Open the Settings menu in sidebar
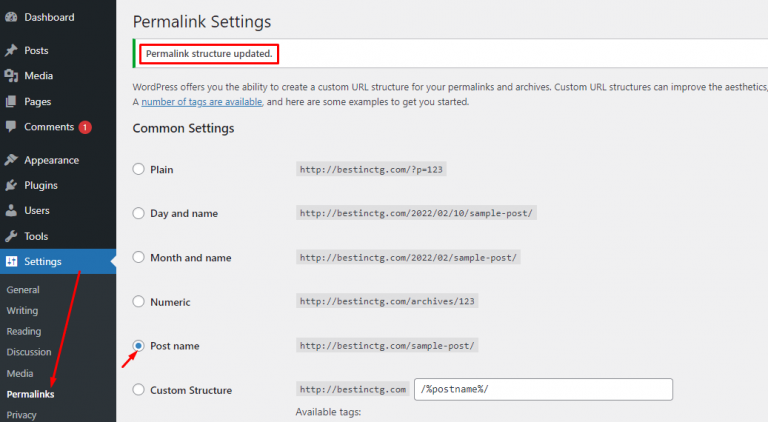 click(x=43, y=262)
